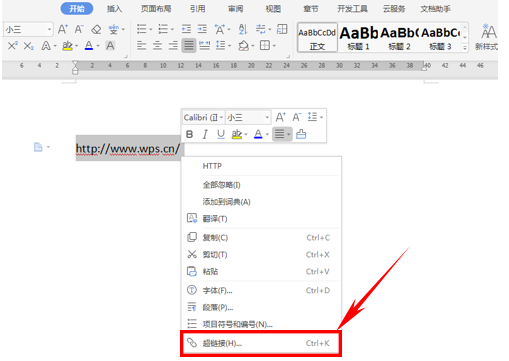This screenshot has width=509, height=361.
Task: Toggle Italic in the mini toolbar
Action: pos(205,134)
